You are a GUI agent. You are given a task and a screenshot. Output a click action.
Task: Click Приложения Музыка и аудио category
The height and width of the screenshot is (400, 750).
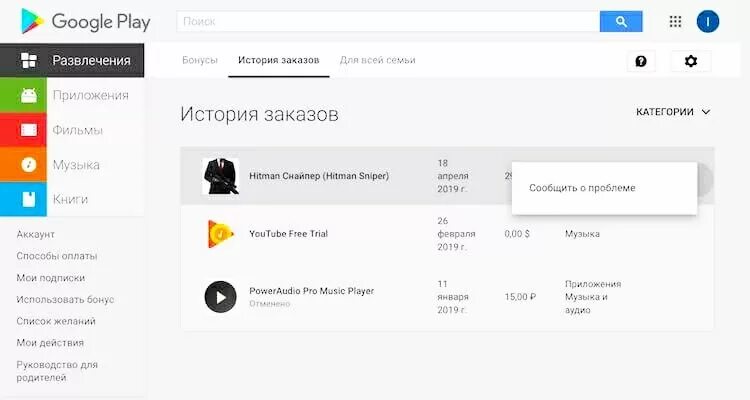(593, 297)
